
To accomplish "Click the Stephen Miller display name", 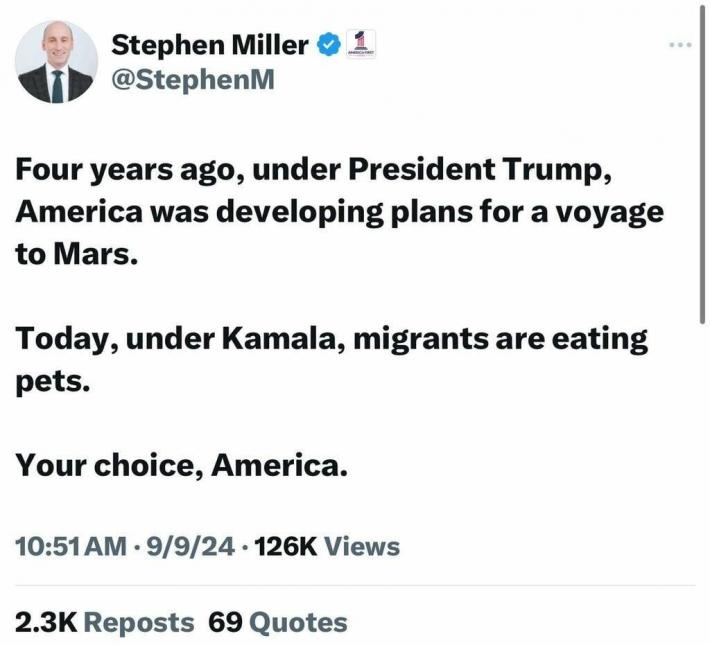I will pos(210,45).
